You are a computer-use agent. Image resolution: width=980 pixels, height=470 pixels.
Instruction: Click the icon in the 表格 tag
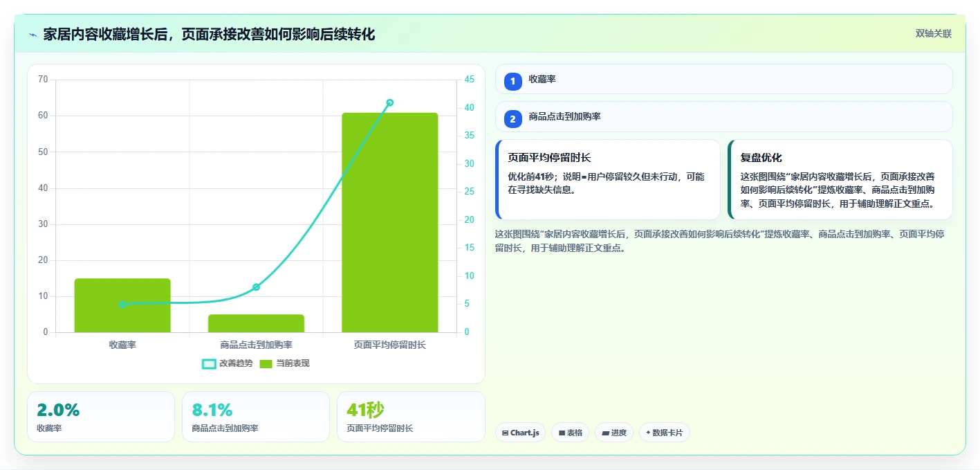click(x=562, y=433)
